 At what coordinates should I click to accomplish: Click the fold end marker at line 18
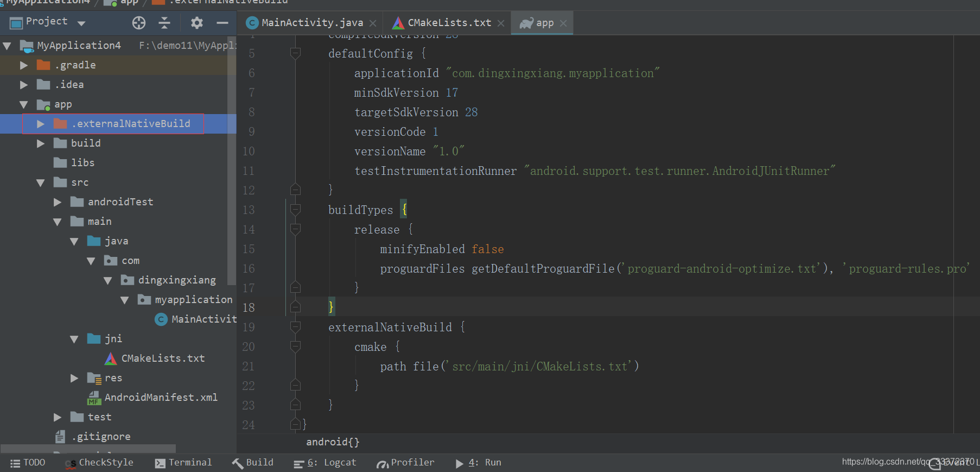click(296, 307)
